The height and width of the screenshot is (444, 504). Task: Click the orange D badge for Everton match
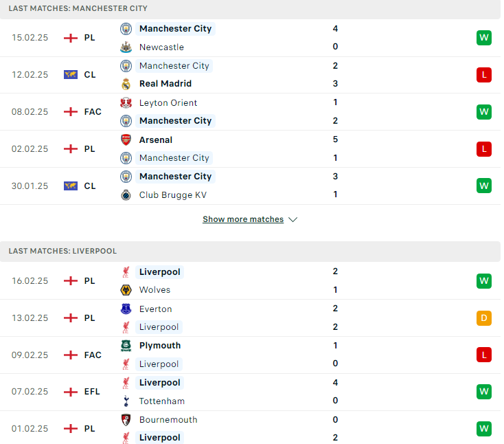[484, 318]
